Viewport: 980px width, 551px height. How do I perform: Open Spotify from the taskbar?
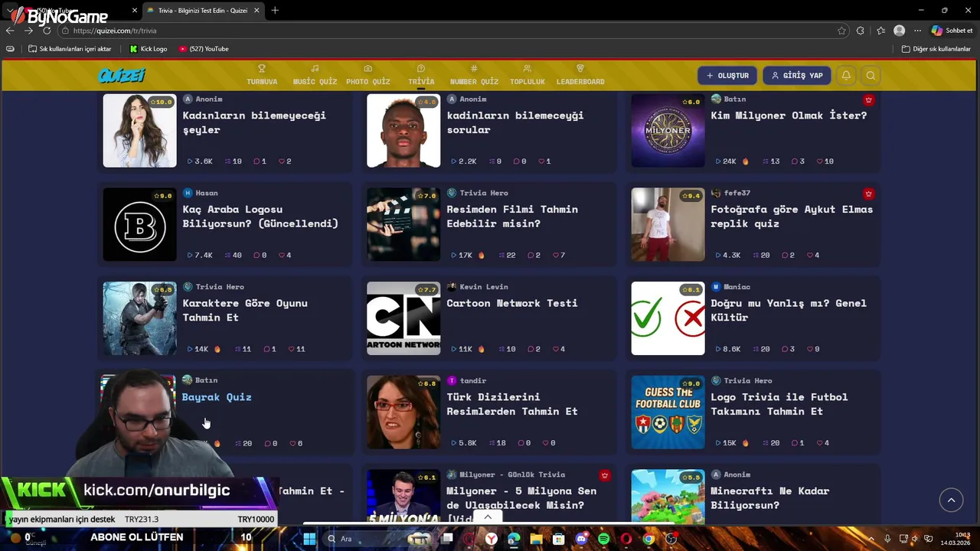(x=603, y=539)
